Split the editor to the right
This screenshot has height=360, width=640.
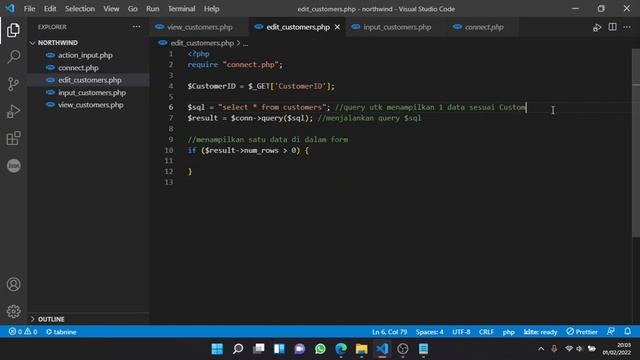612,27
